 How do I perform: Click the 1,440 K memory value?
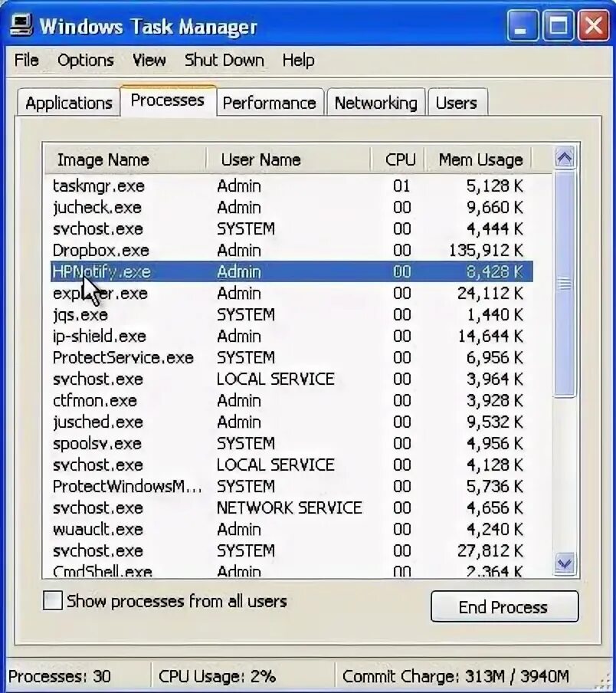click(x=495, y=314)
